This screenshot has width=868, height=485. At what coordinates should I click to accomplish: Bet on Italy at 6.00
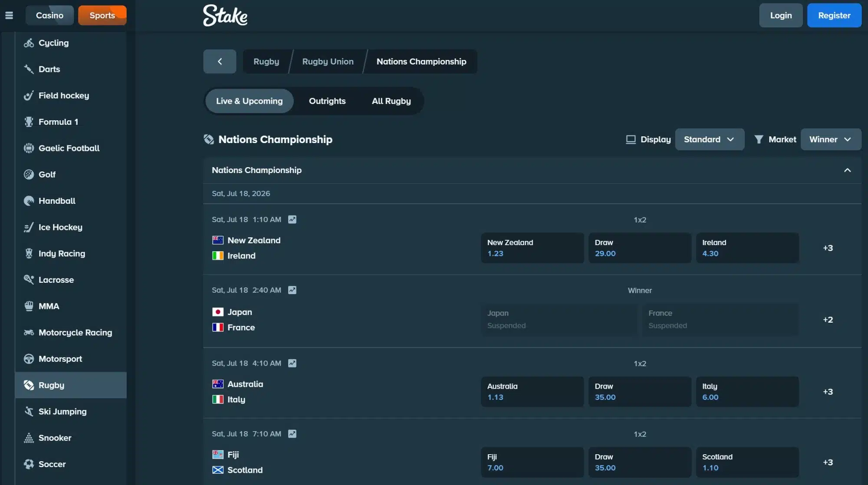click(747, 392)
